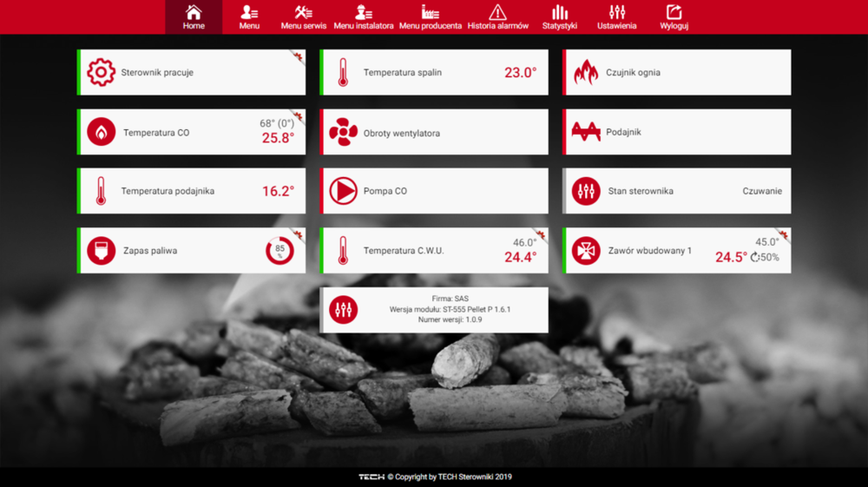Click the play icon for Pompa CO
This screenshot has width=868, height=487.
(343, 191)
